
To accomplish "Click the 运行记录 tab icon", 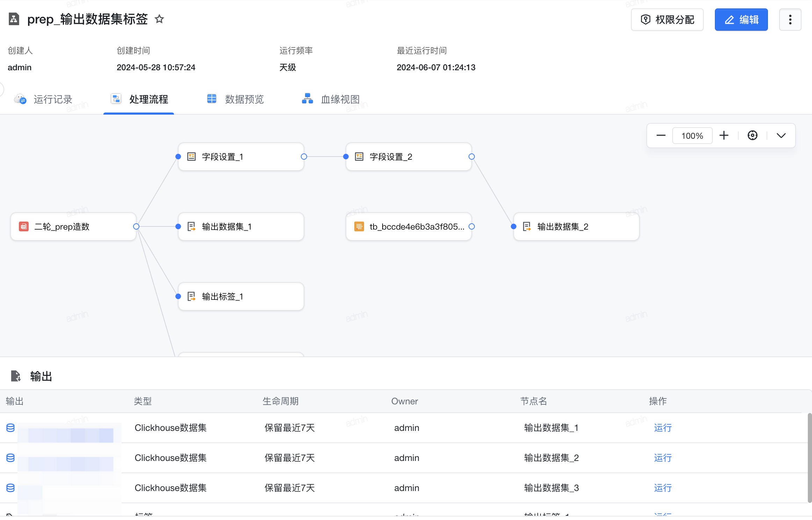I will coord(20,99).
